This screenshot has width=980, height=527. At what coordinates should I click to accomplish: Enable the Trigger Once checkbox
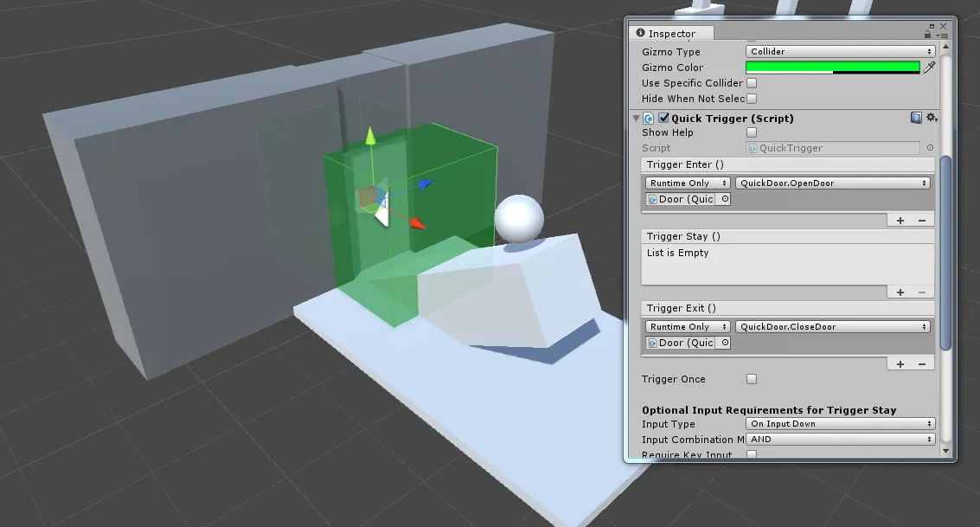(752, 379)
